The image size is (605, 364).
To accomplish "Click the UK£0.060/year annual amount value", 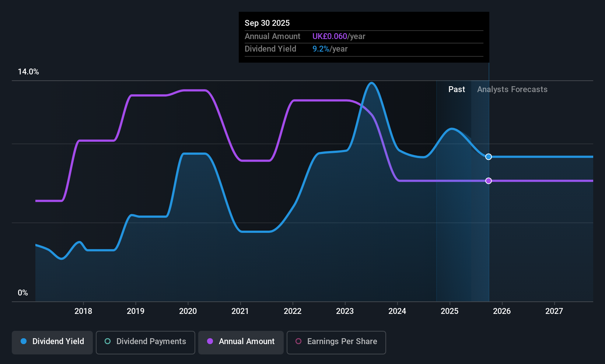I will (339, 36).
